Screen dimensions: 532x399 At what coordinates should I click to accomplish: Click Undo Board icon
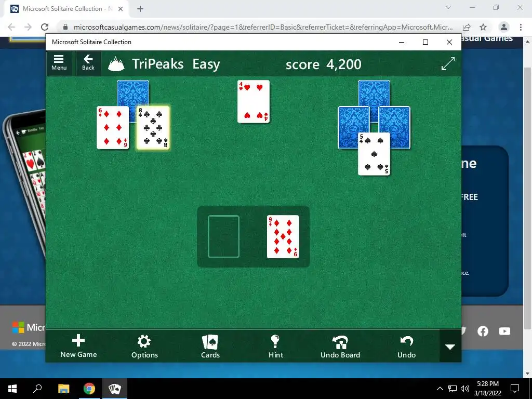pos(340,346)
